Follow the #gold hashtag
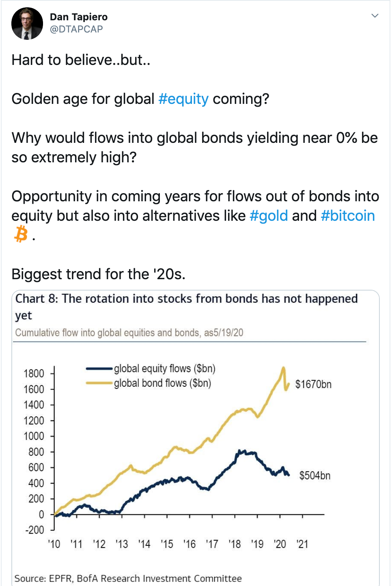 (x=269, y=215)
